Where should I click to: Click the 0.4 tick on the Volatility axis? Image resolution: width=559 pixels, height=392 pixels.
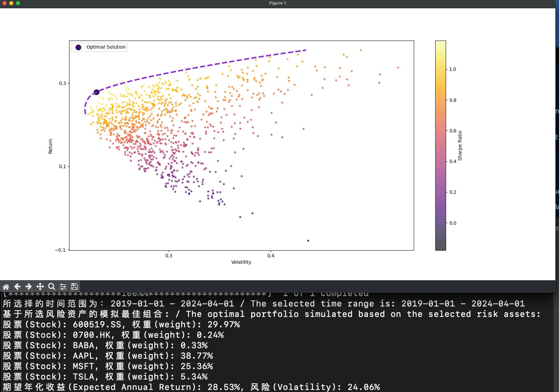coord(271,256)
